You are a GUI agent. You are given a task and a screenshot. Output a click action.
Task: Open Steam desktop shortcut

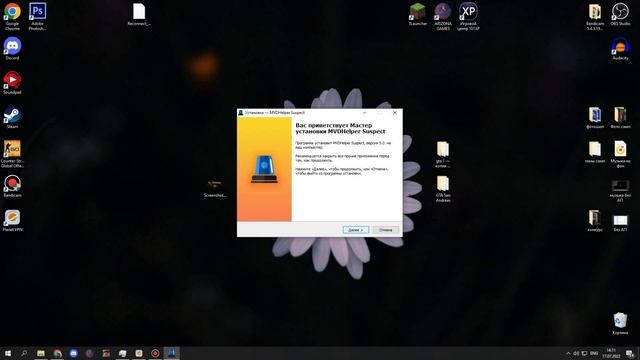(x=12, y=118)
